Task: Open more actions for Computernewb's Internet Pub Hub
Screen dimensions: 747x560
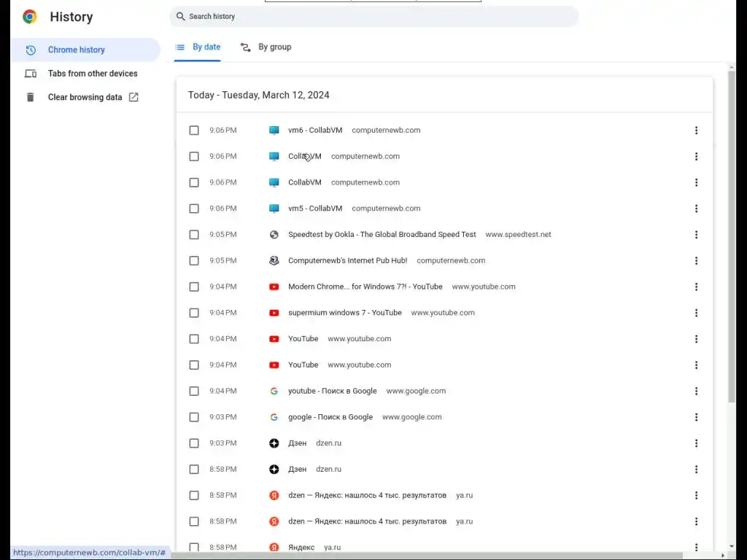Action: coord(696,261)
